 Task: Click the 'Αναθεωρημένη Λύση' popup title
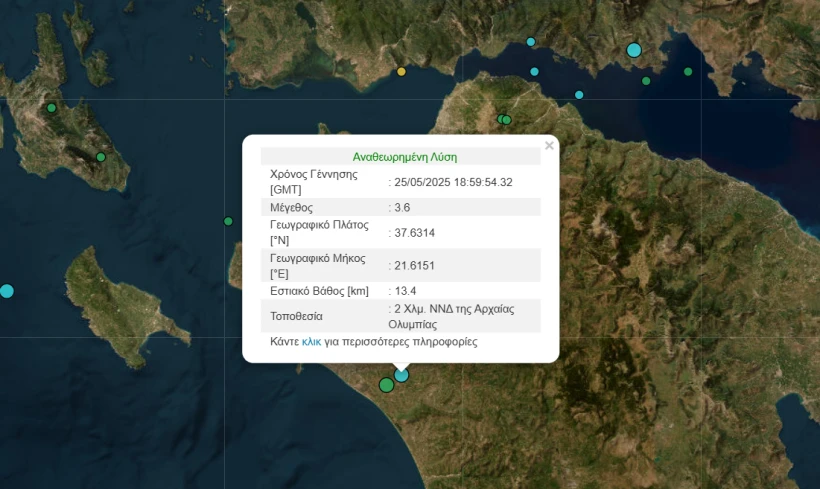coord(404,157)
